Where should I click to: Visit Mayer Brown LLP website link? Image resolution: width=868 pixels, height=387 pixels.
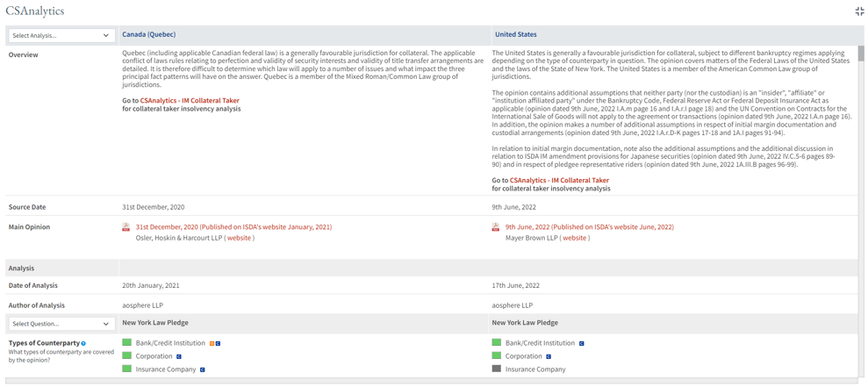pyautogui.click(x=574, y=238)
